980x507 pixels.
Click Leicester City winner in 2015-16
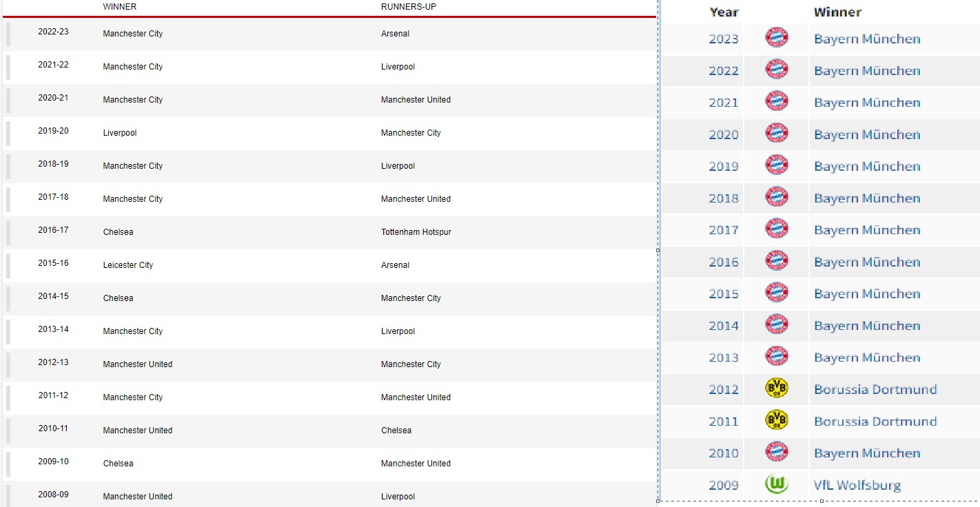click(x=128, y=265)
